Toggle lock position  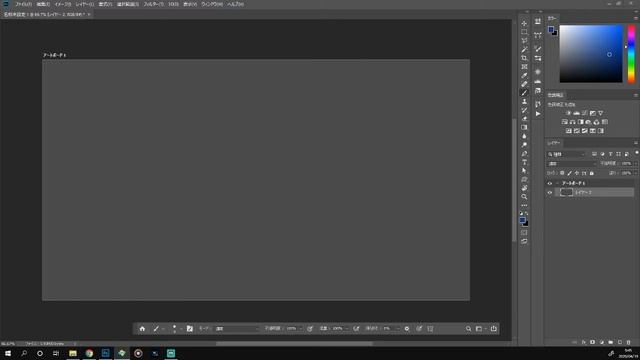point(577,173)
